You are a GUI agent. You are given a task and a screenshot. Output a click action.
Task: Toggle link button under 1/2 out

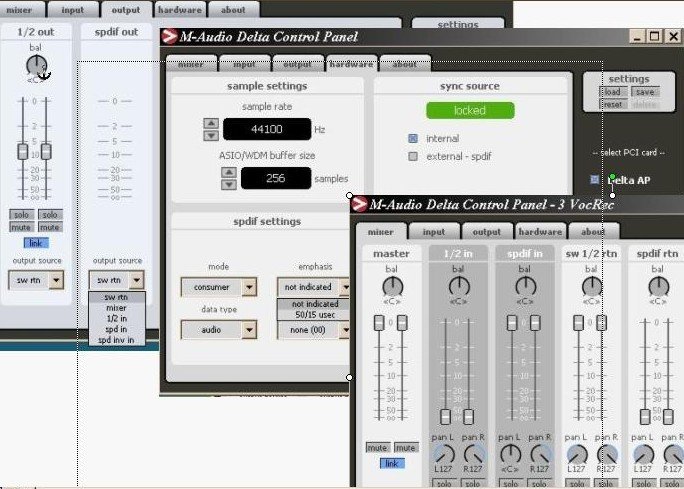[36, 243]
